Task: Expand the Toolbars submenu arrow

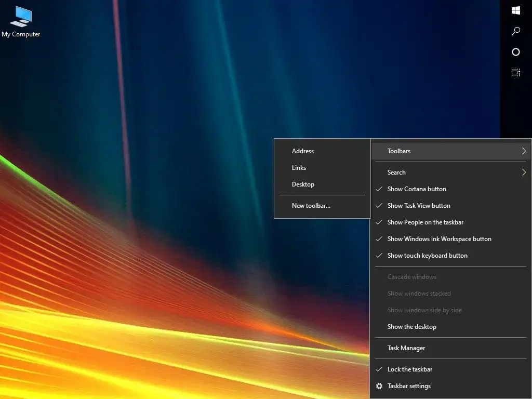Action: pyautogui.click(x=524, y=151)
